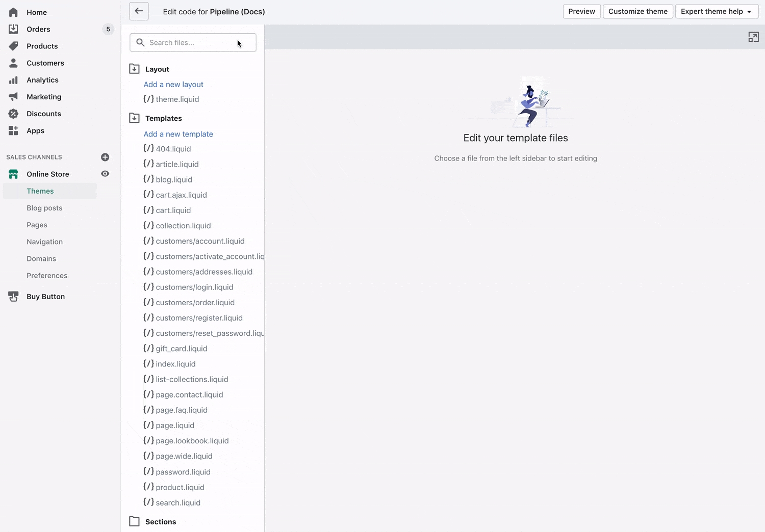Click the Home icon in sidebar

click(x=13, y=12)
